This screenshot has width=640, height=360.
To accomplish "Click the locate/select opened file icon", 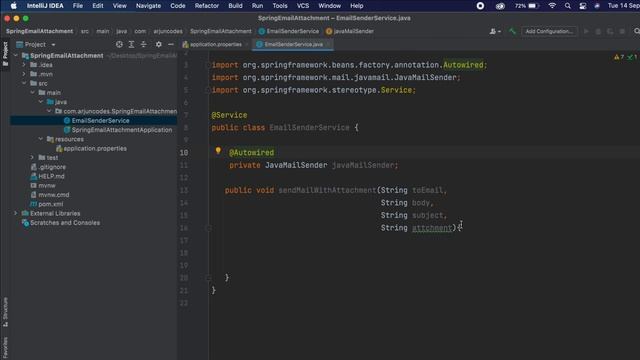I will (x=119, y=44).
